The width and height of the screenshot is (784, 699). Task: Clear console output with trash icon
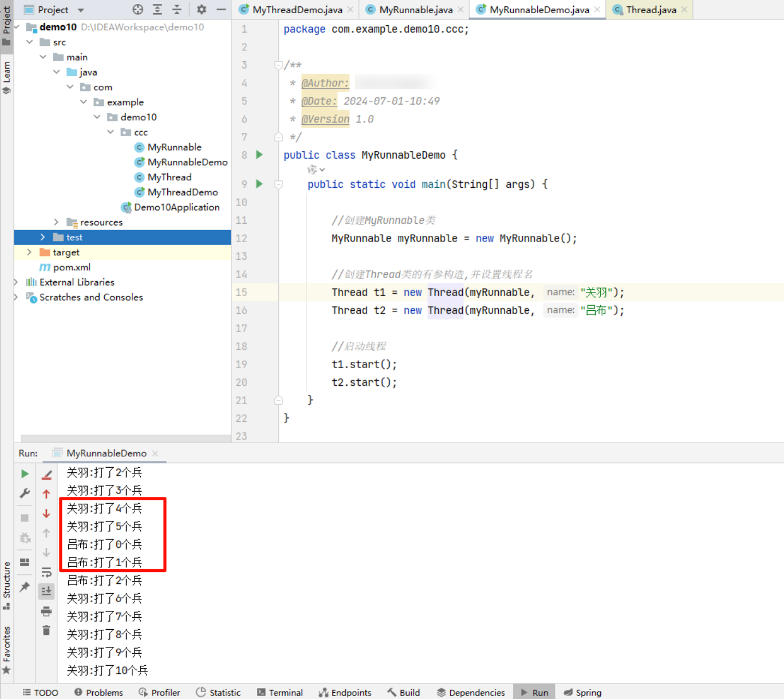[x=46, y=630]
